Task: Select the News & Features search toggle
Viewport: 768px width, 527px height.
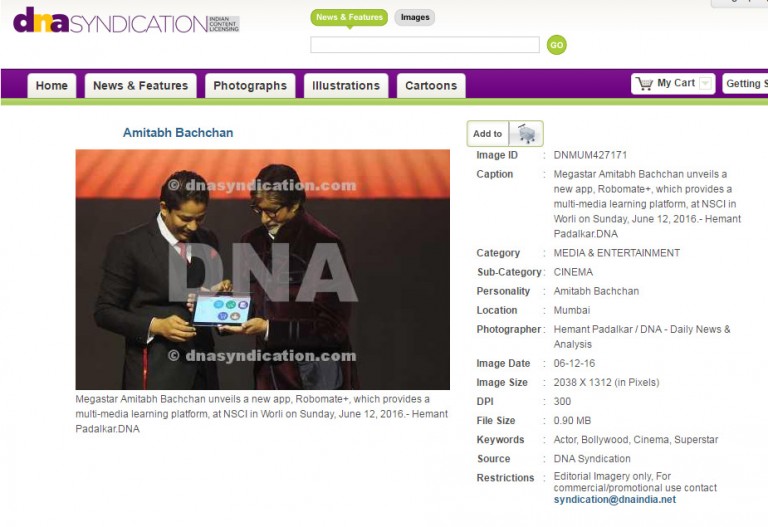Action: pos(349,17)
